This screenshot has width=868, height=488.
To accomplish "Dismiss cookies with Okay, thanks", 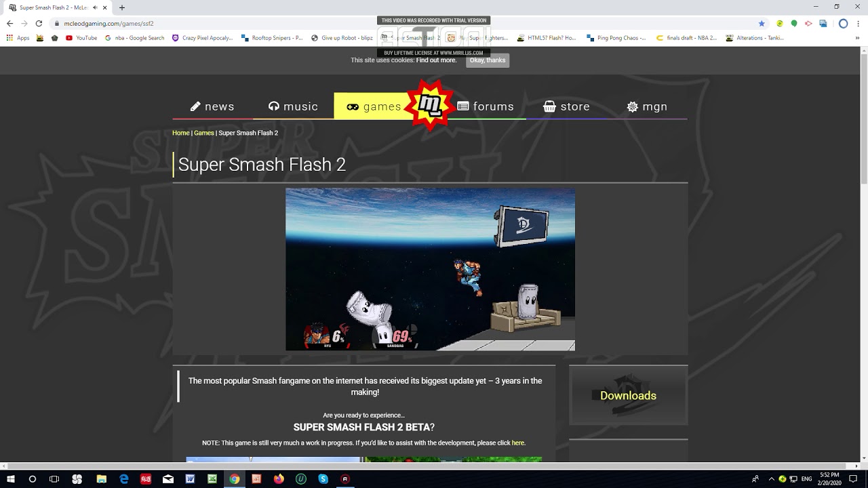I will click(488, 60).
